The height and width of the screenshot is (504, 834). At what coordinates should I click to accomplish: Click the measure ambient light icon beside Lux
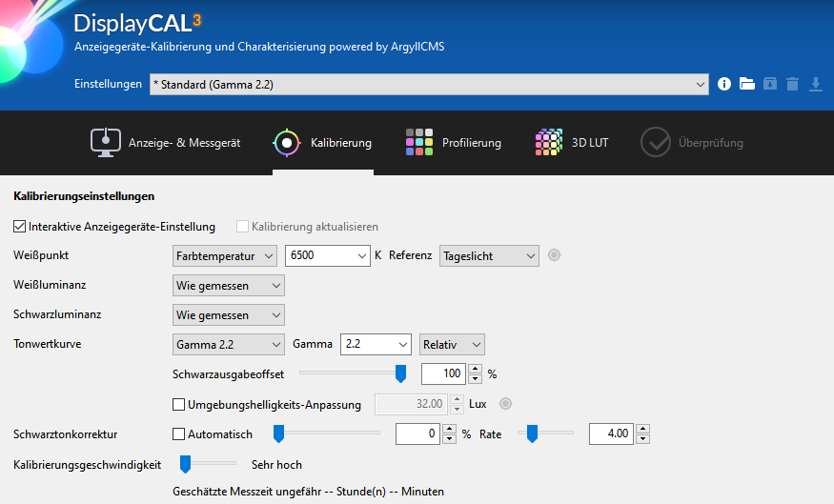[505, 404]
